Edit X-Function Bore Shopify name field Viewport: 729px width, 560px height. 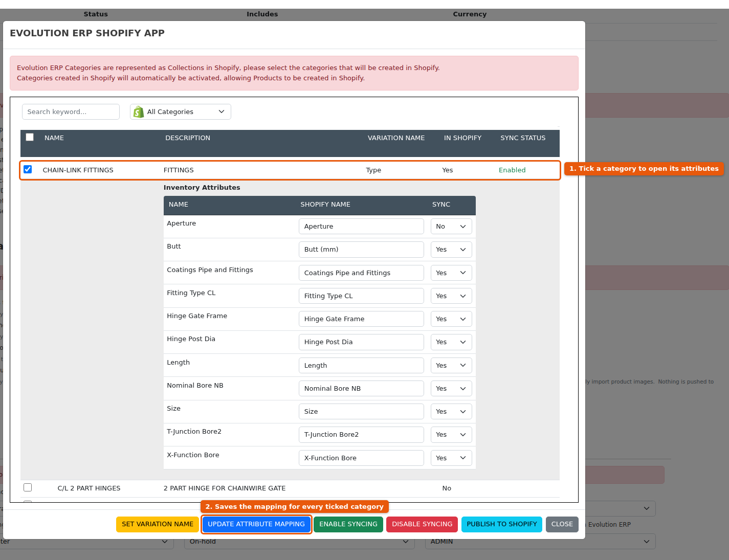pos(361,458)
